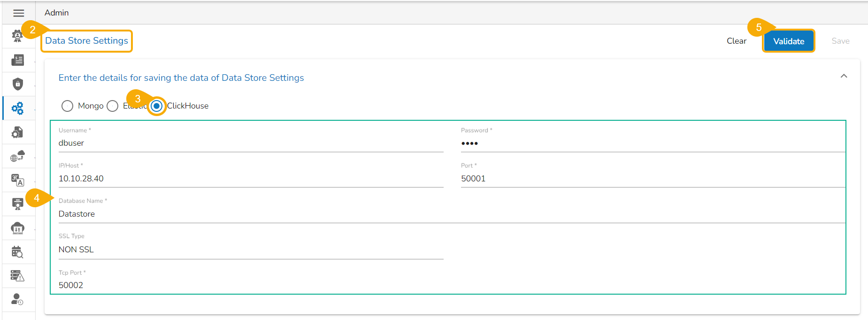Click the Username input field
The width and height of the screenshot is (868, 320).
(x=251, y=143)
